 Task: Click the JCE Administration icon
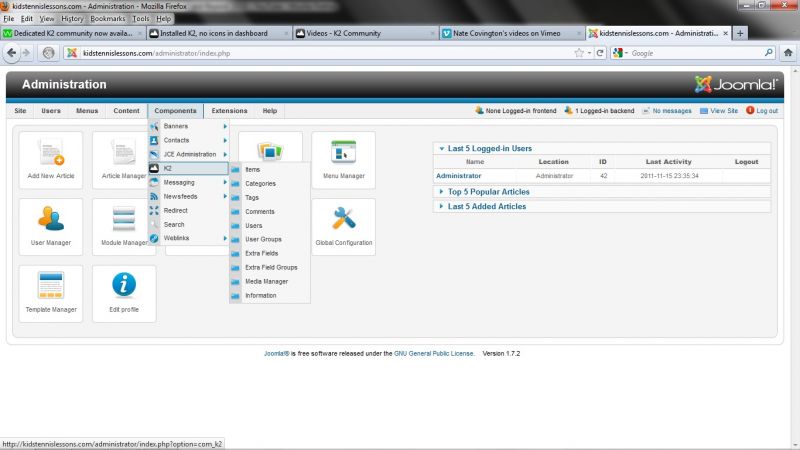point(154,154)
